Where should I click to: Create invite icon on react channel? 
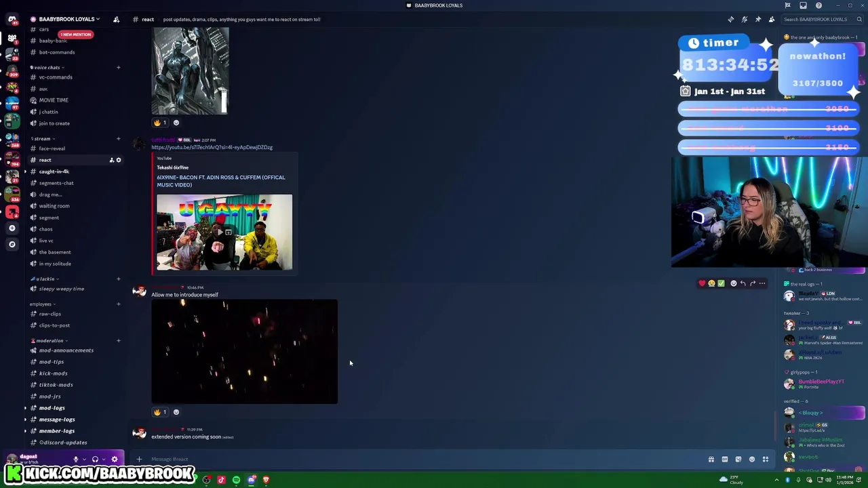[111, 160]
